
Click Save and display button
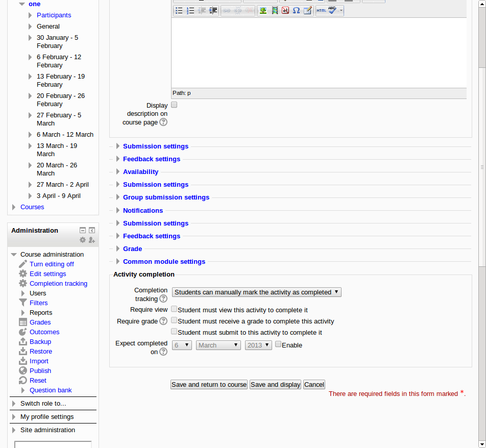pos(275,385)
